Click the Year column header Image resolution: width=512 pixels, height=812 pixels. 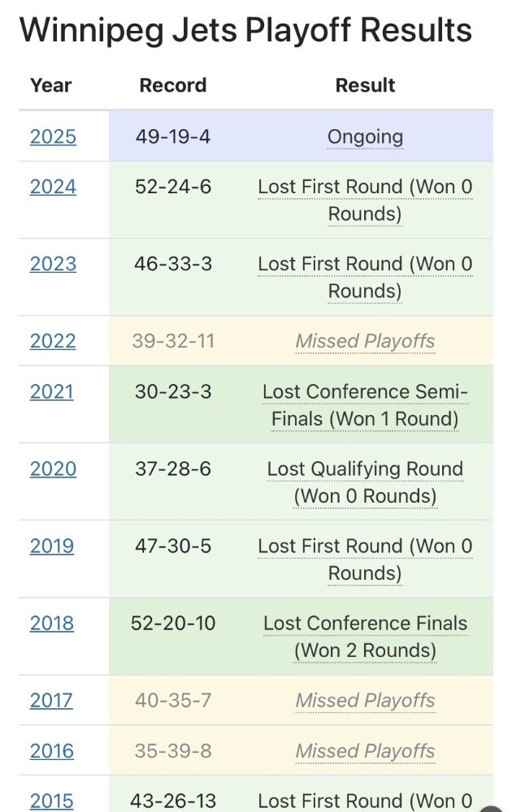[x=50, y=85]
